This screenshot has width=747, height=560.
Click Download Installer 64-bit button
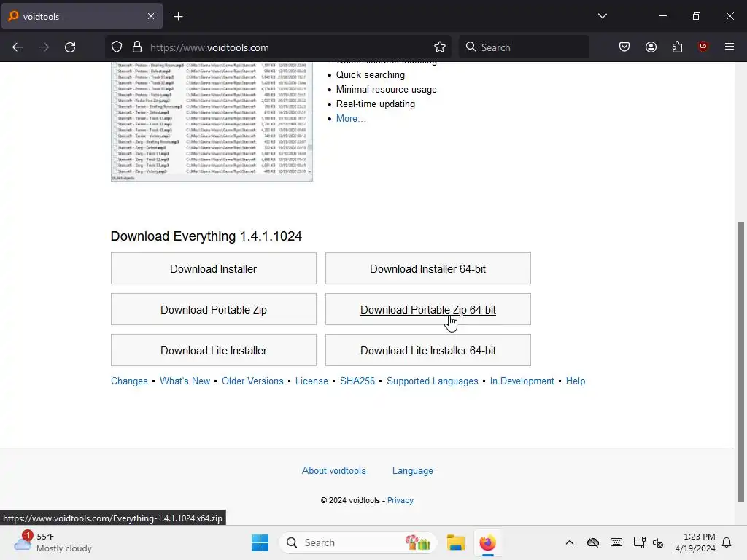pos(427,268)
